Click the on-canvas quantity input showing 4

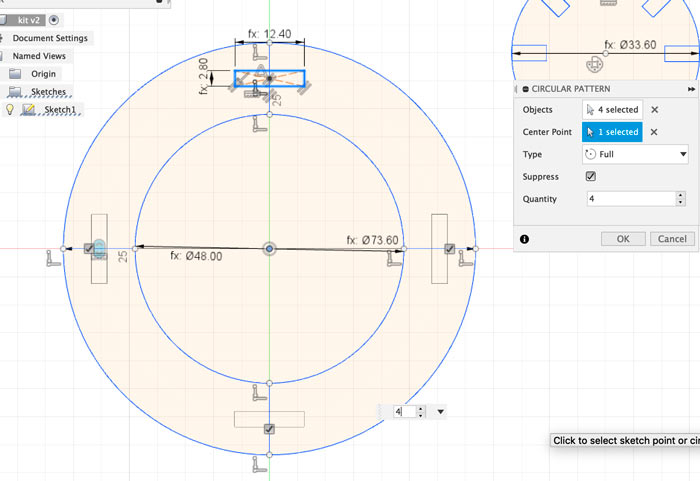point(404,412)
